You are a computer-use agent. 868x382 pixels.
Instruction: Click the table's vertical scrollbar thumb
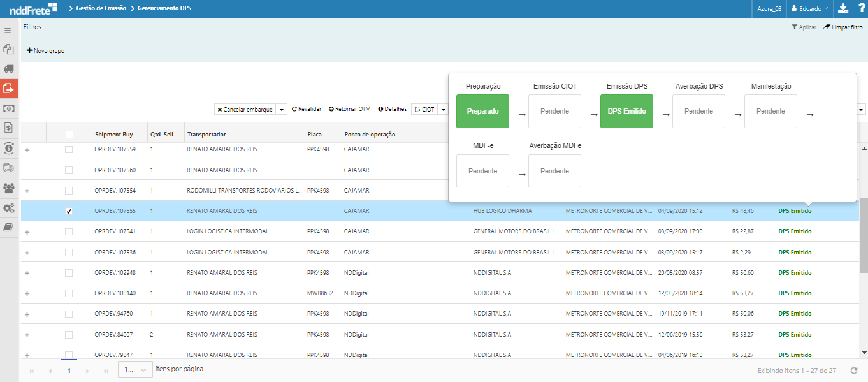tap(864, 236)
